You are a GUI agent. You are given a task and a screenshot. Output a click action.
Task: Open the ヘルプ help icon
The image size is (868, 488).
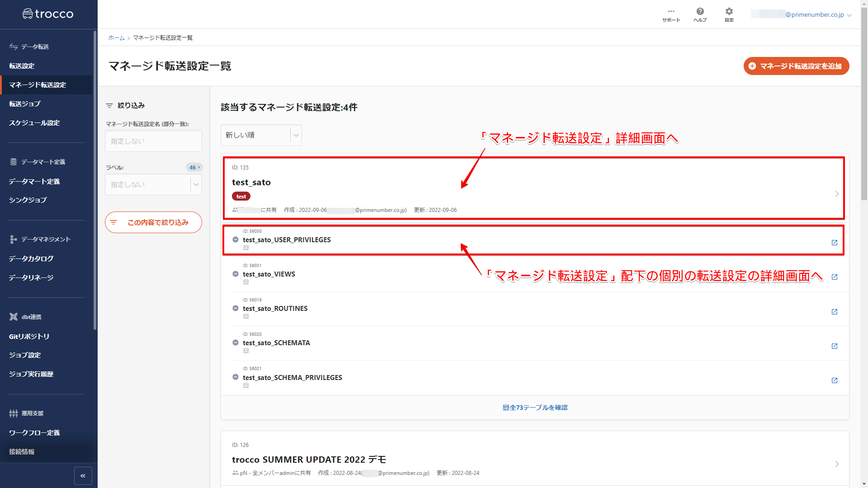tap(700, 14)
